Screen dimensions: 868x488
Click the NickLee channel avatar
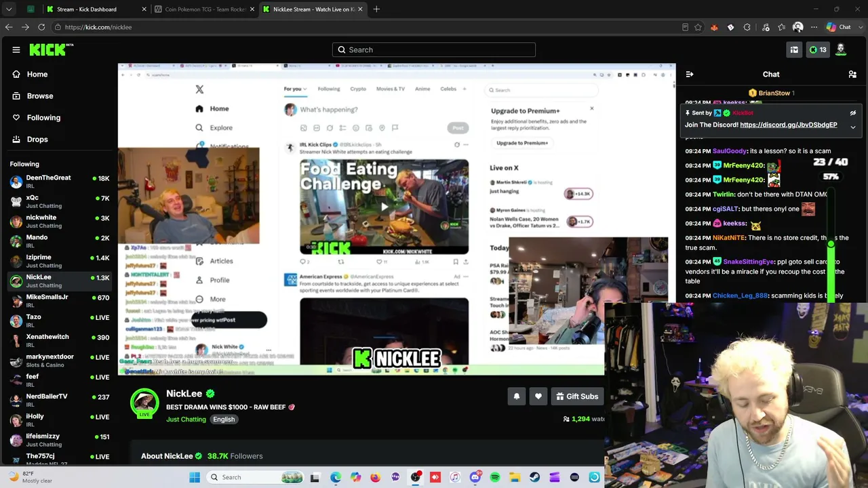tap(144, 403)
